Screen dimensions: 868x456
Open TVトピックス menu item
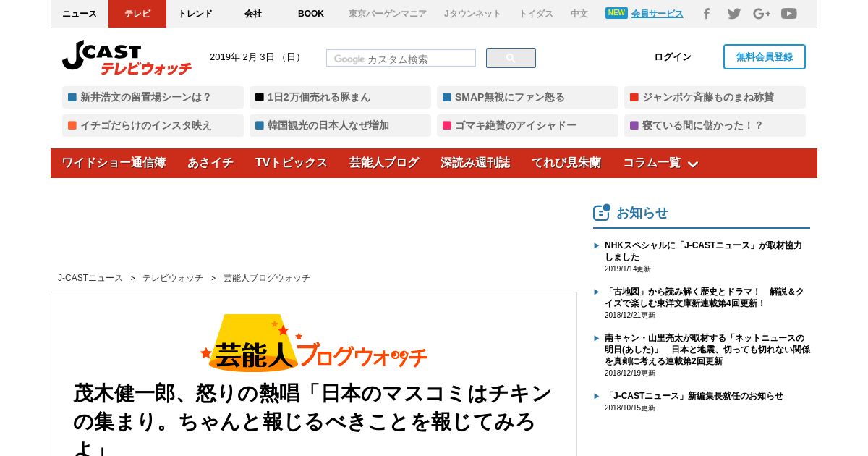pyautogui.click(x=292, y=163)
